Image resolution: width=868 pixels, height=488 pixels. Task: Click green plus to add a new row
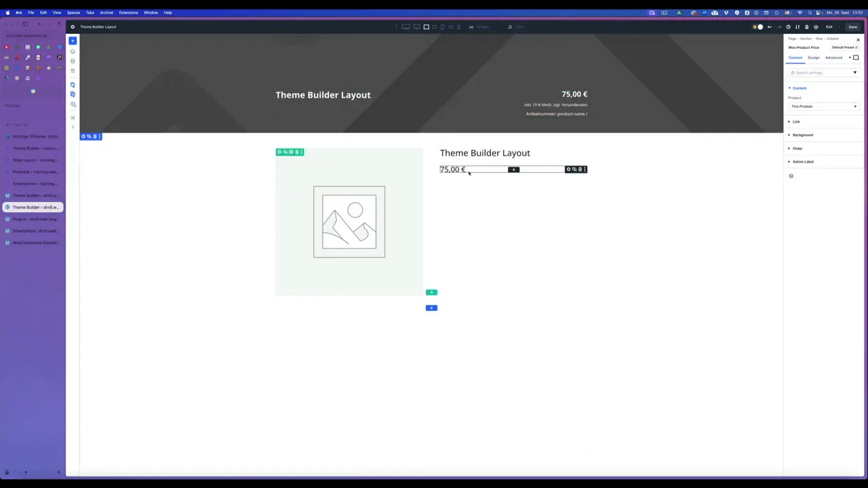pos(431,293)
